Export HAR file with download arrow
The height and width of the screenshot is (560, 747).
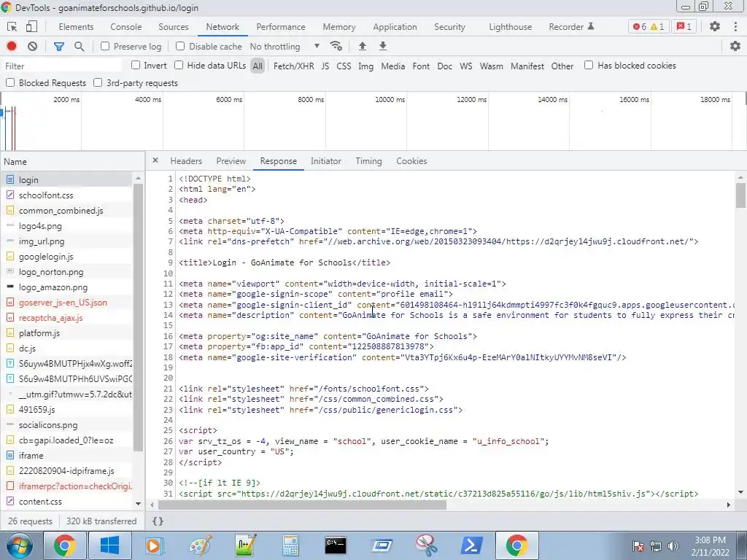tap(382, 46)
